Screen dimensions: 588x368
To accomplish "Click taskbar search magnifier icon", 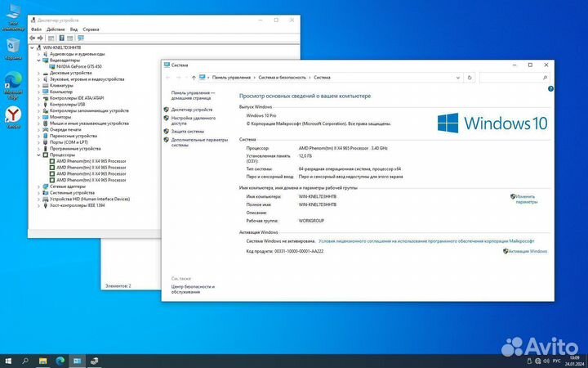I will point(25,361).
